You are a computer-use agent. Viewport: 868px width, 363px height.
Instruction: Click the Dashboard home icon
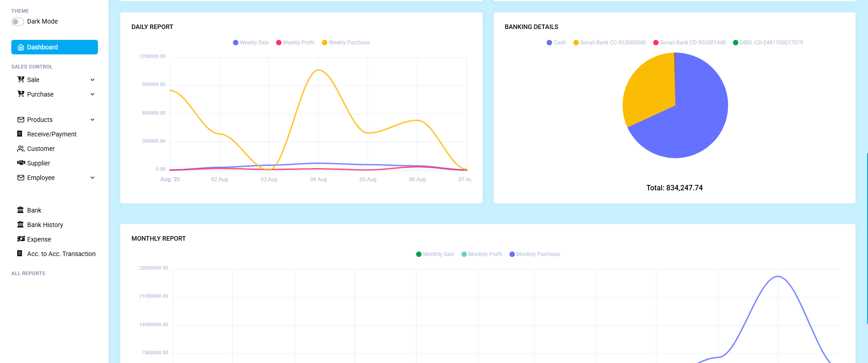tap(21, 47)
